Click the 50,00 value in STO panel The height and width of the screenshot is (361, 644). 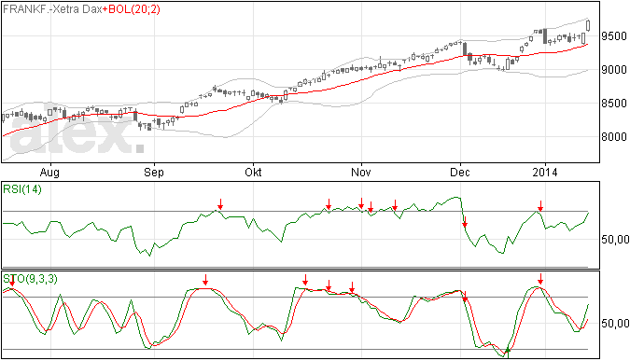pyautogui.click(x=615, y=324)
